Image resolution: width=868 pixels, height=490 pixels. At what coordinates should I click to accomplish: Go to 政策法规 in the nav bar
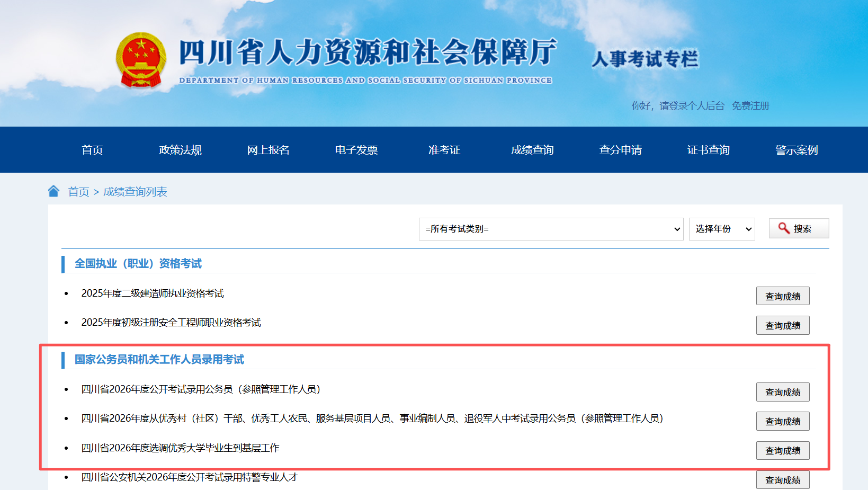[x=180, y=150]
